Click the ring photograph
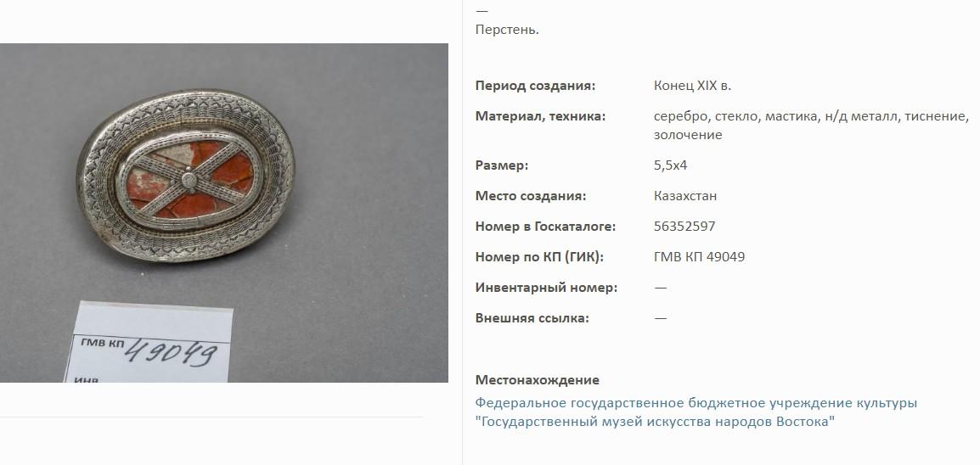The height and width of the screenshot is (465, 980). click(x=223, y=213)
